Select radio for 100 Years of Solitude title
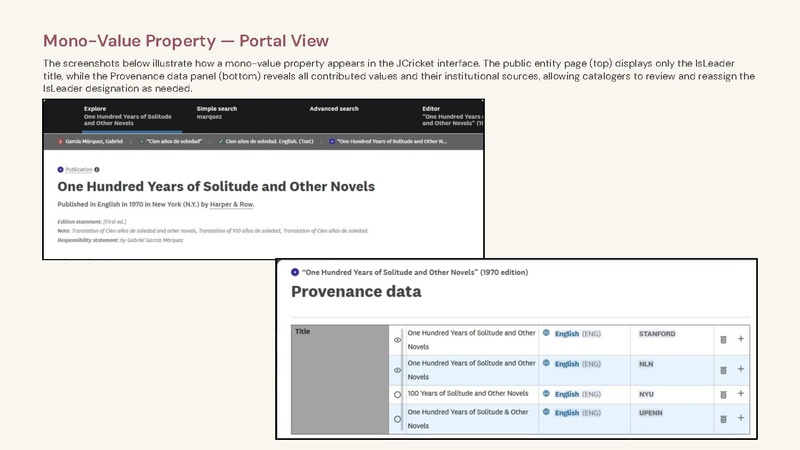The width and height of the screenshot is (800, 450). click(397, 394)
